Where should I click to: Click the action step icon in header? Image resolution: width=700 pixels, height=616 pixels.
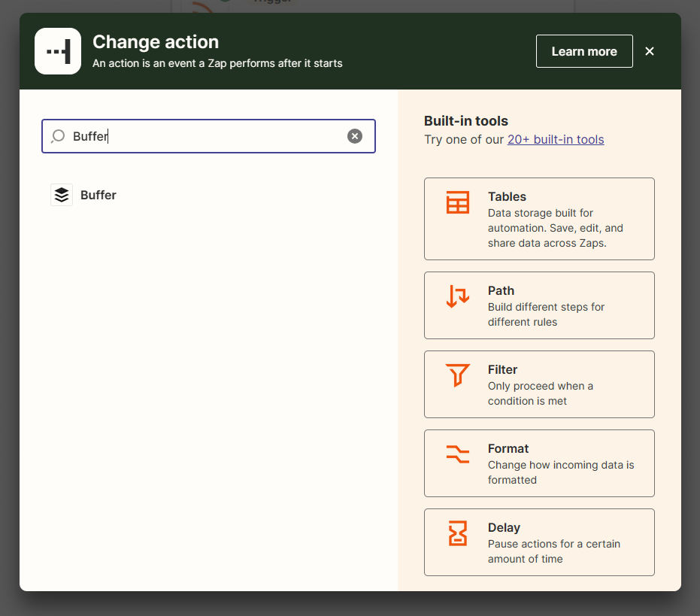[58, 51]
